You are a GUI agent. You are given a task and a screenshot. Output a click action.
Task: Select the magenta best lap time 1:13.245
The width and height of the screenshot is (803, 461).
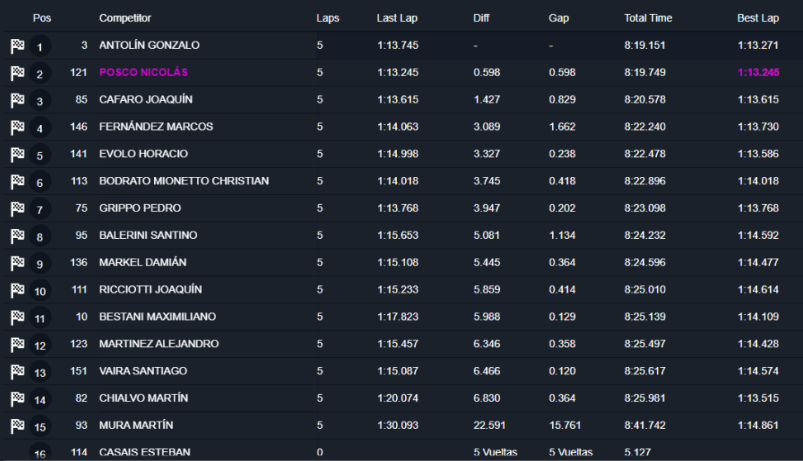pos(758,72)
